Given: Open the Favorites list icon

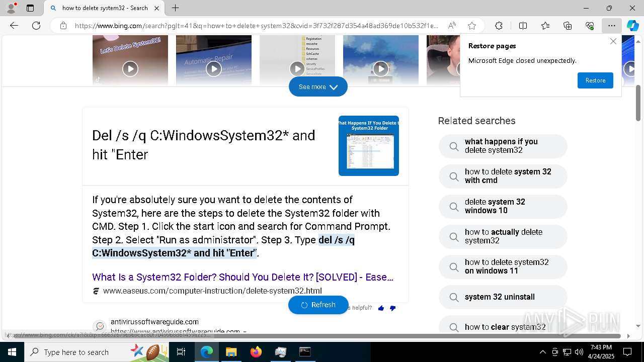Looking at the screenshot, I should coord(545,26).
